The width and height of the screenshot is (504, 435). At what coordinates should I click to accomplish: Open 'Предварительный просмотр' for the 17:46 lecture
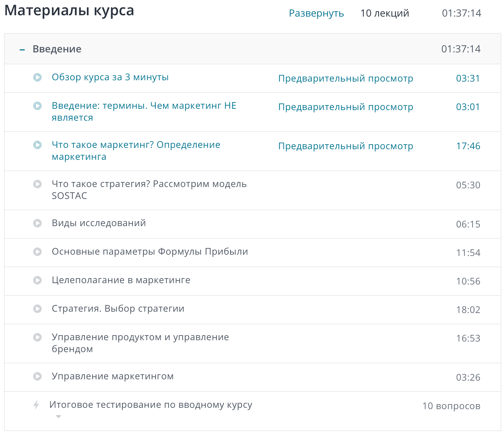point(346,146)
